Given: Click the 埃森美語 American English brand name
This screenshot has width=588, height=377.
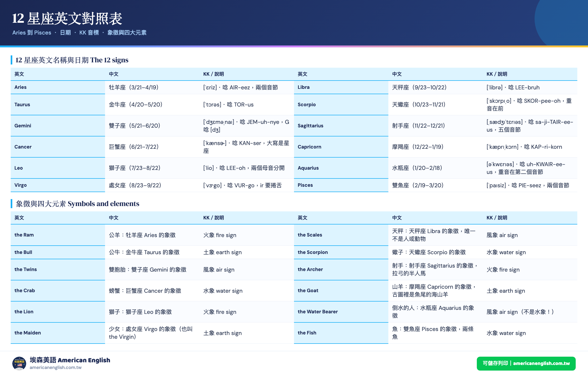Looking at the screenshot, I should tap(70, 360).
